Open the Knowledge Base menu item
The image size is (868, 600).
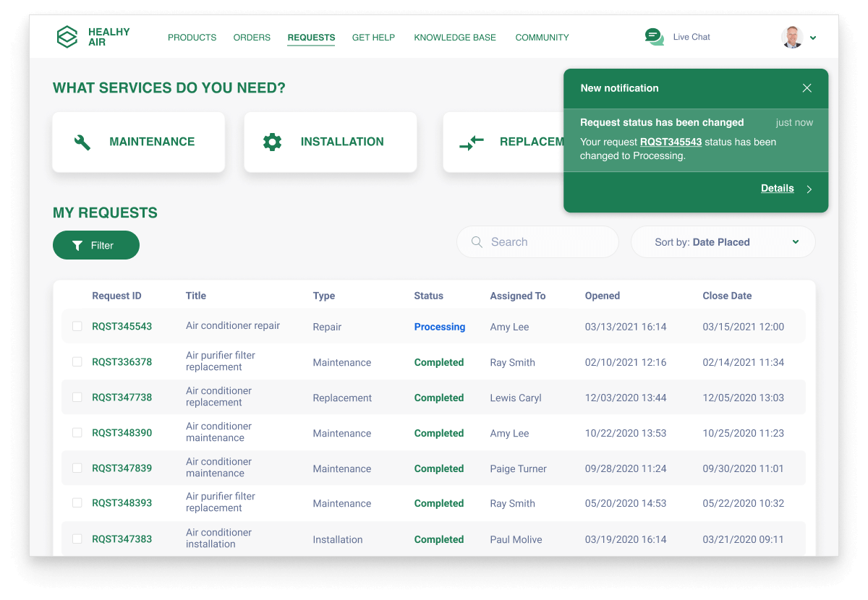[455, 38]
